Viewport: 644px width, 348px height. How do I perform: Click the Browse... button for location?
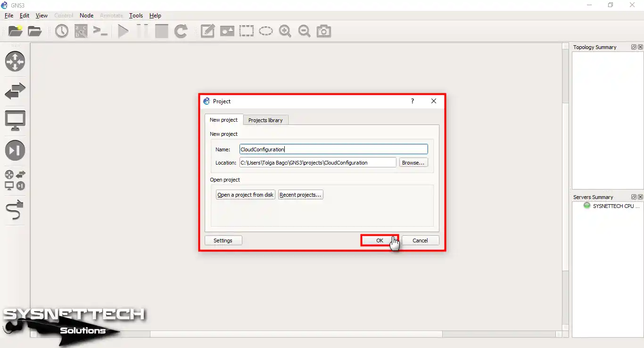(413, 163)
